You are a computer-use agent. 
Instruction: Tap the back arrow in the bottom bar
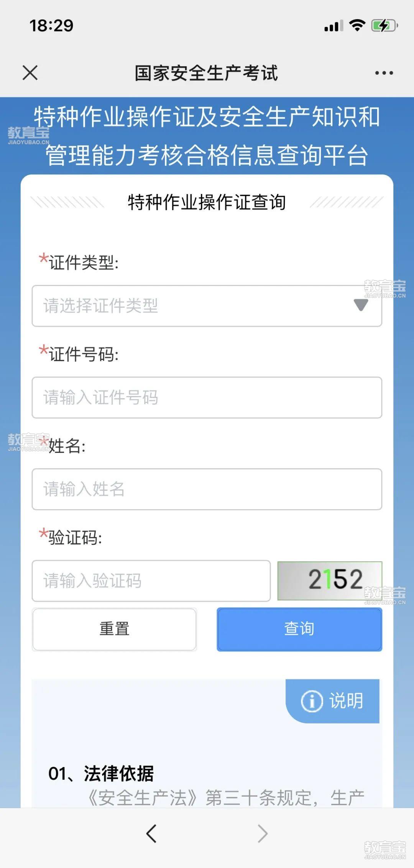tap(151, 833)
